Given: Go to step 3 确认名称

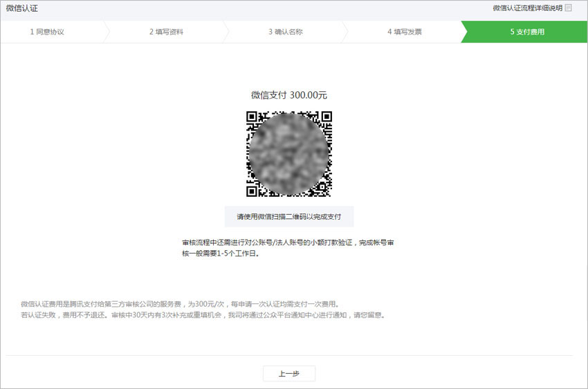Looking at the screenshot, I should click(286, 32).
